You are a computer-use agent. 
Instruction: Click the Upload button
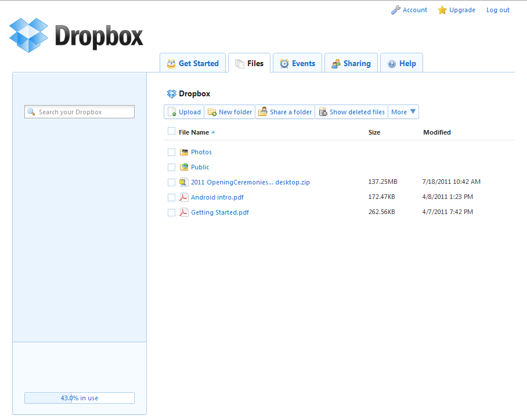click(184, 112)
